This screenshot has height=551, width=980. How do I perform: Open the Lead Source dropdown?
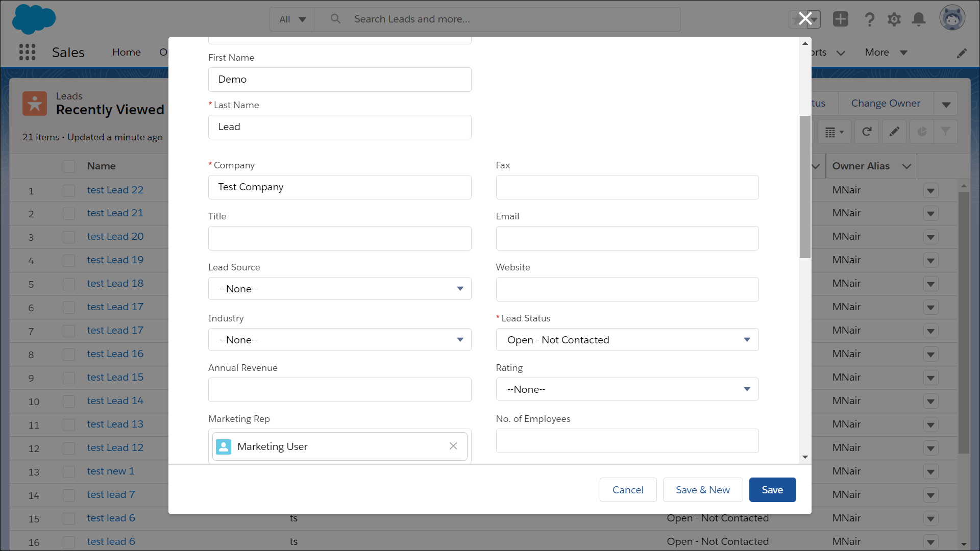pyautogui.click(x=339, y=288)
